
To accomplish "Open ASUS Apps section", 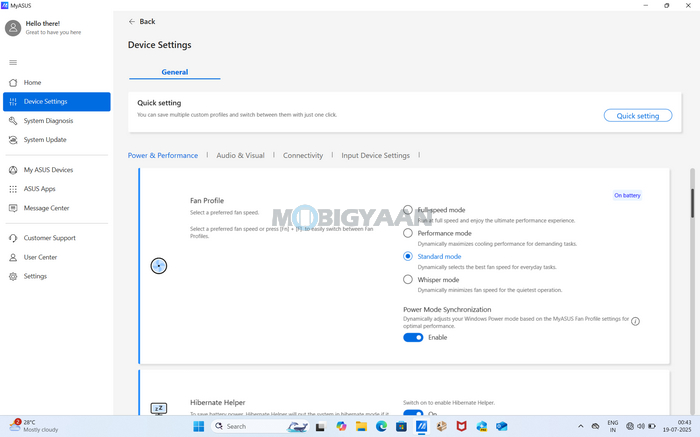I will pos(57,189).
